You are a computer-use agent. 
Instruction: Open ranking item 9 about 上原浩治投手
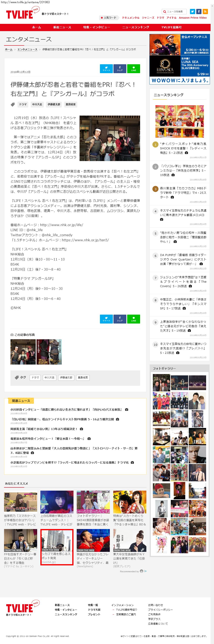tap(183, 326)
